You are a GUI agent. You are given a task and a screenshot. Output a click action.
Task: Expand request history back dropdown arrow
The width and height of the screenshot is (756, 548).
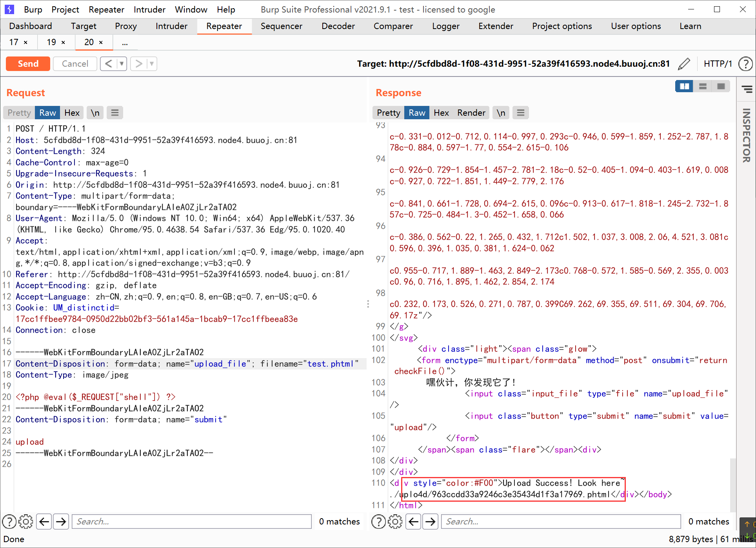pyautogui.click(x=122, y=64)
